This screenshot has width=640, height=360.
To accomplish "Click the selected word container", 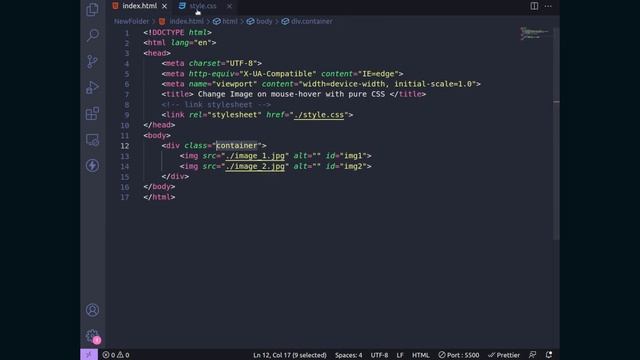I will [237, 146].
